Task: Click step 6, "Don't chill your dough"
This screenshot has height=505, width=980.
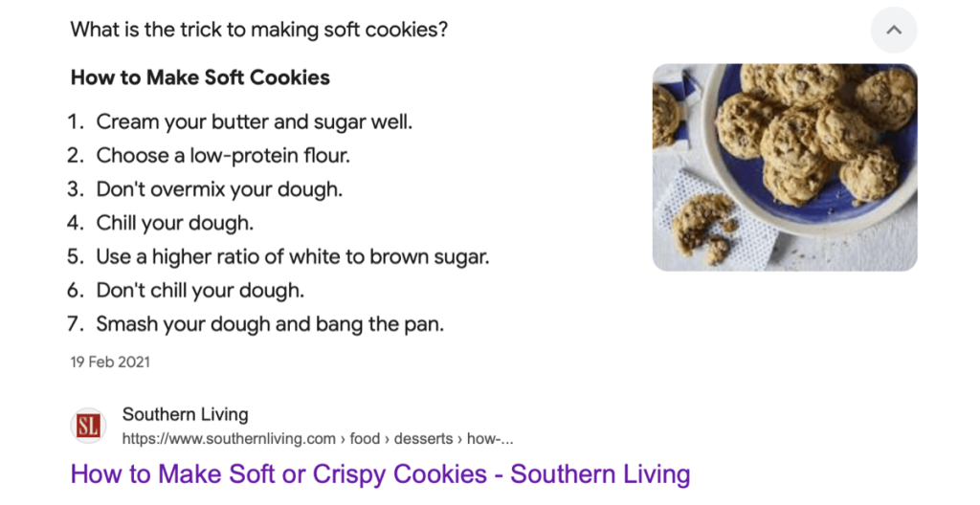Action: (200, 290)
